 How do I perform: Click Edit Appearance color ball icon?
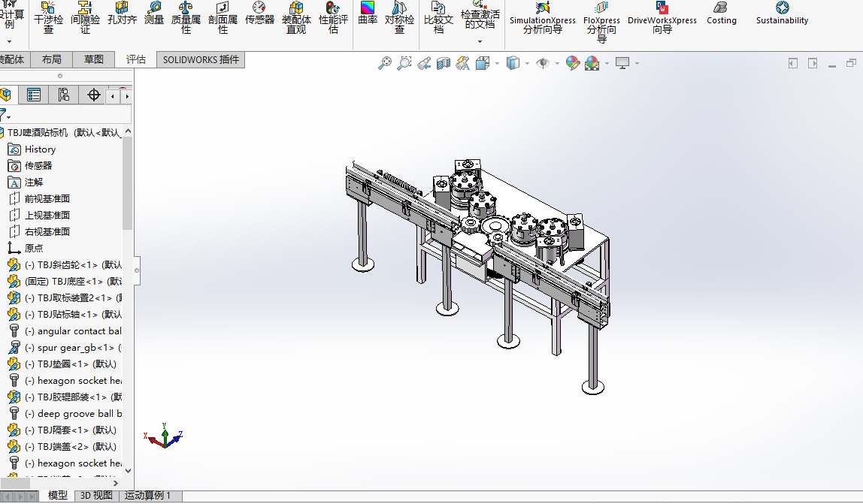572,63
